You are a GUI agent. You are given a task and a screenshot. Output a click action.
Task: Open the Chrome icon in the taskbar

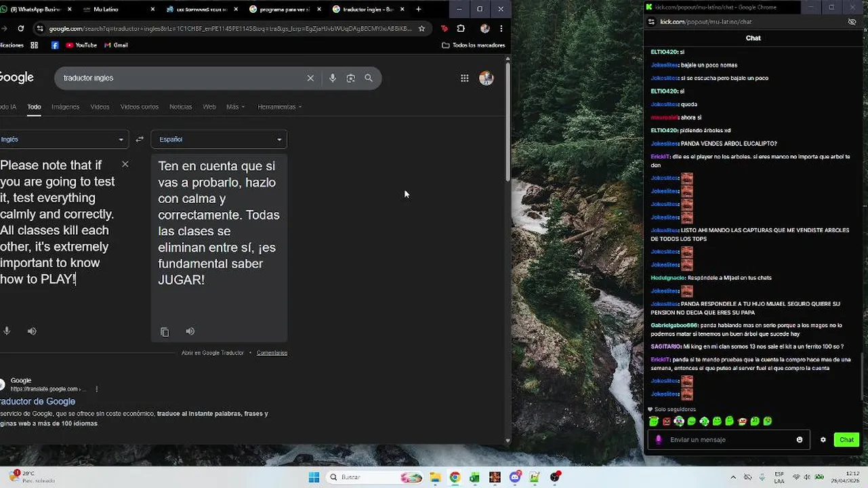(x=455, y=477)
